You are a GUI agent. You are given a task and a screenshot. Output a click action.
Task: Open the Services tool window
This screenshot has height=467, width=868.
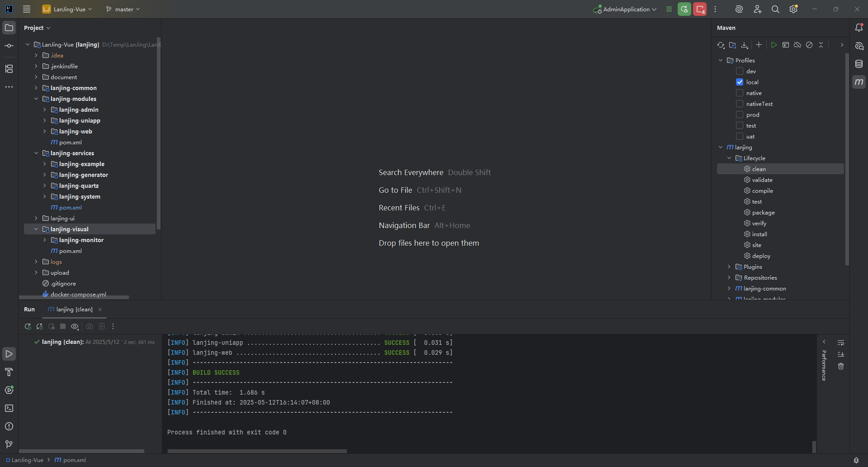9,390
